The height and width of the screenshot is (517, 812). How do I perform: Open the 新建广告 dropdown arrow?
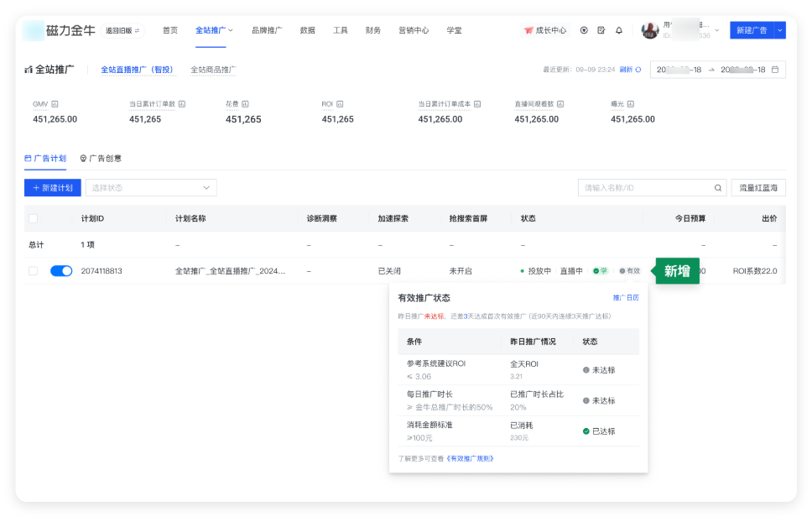pos(779,29)
